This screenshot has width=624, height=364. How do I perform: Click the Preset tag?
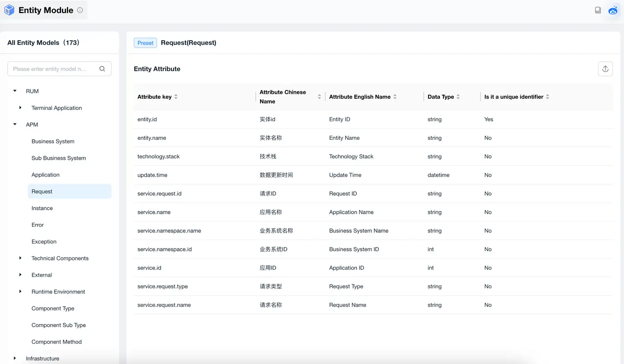145,43
